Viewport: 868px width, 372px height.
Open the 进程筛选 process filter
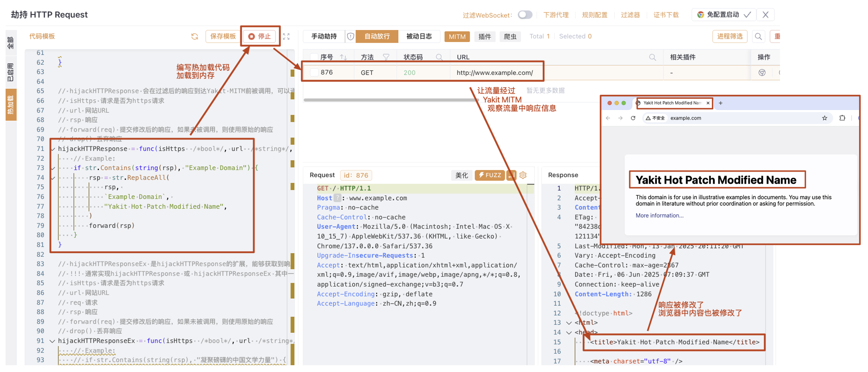click(x=730, y=36)
